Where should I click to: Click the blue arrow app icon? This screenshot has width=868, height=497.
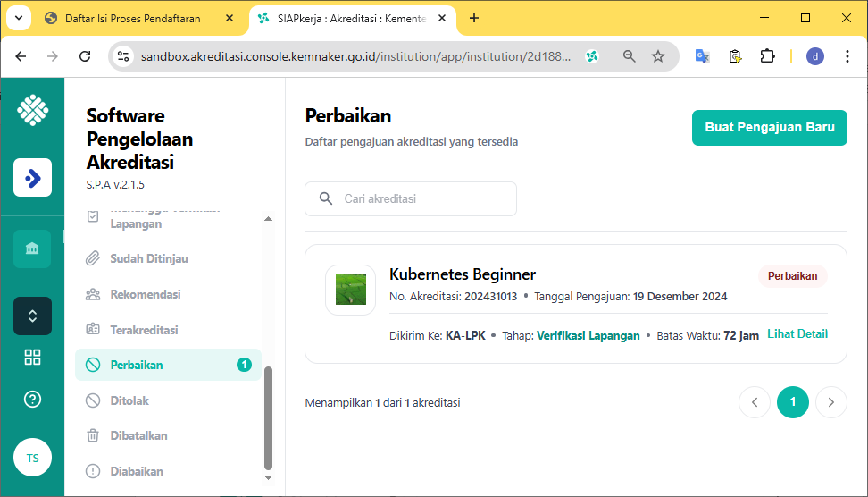(x=32, y=178)
